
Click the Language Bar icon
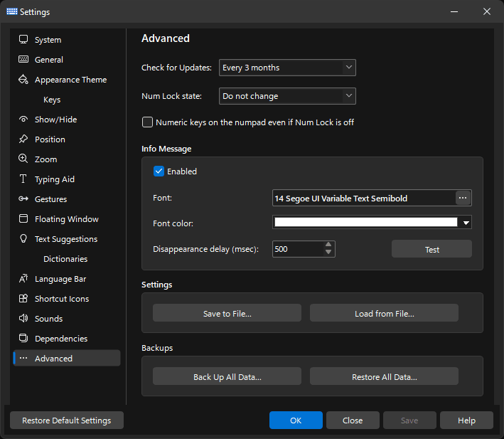23,278
